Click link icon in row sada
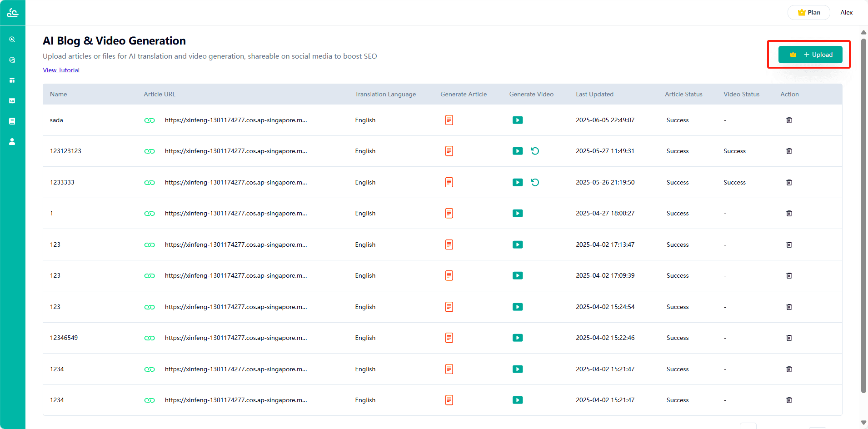 [150, 120]
